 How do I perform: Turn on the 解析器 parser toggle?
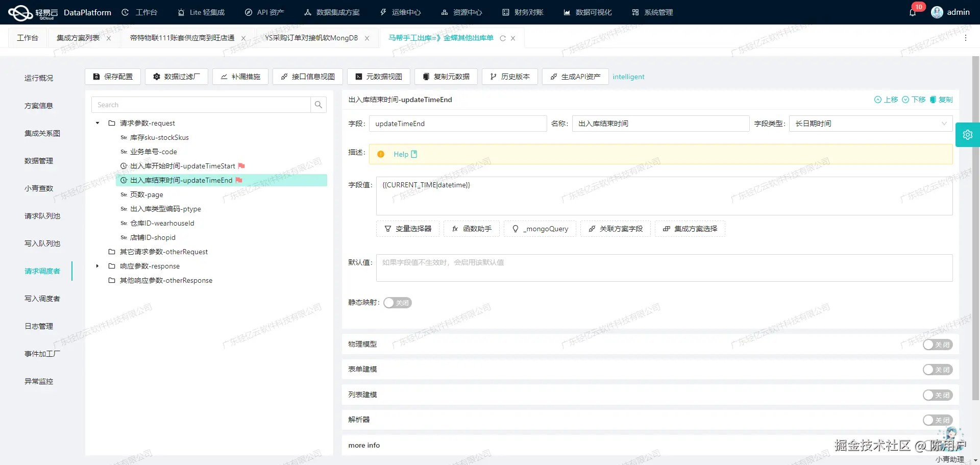(937, 420)
